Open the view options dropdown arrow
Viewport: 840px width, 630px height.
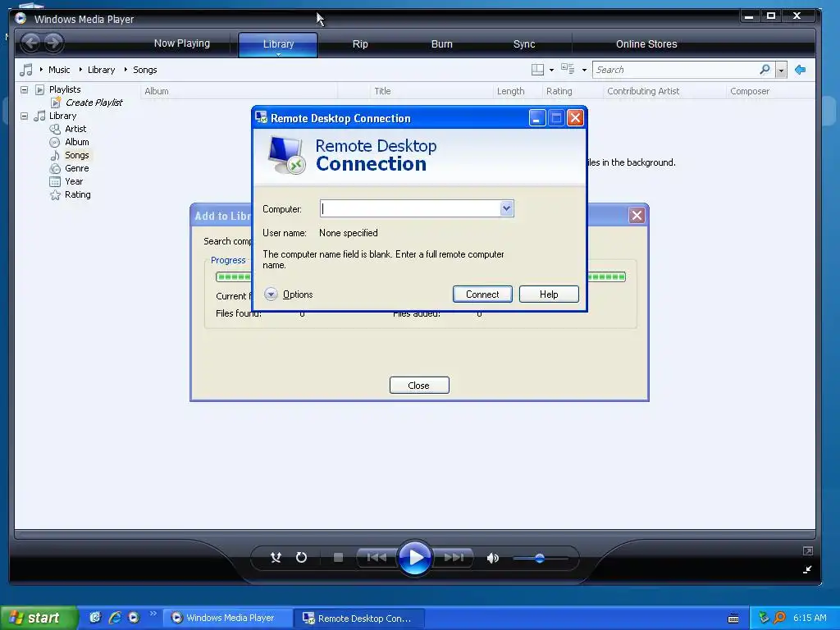pos(584,71)
